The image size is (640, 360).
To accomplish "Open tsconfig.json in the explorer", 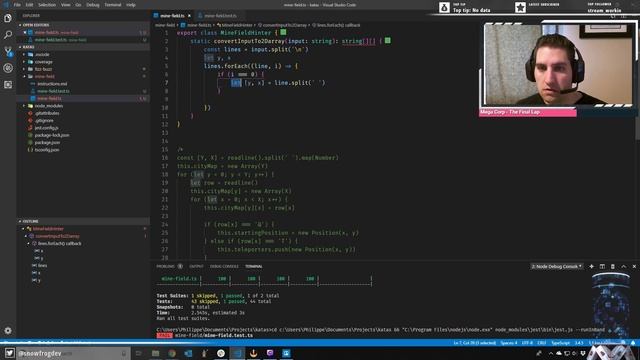I will pos(47,150).
